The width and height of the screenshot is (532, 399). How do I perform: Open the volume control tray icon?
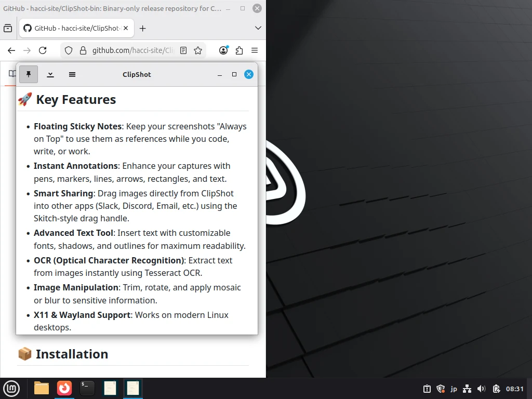pyautogui.click(x=481, y=389)
